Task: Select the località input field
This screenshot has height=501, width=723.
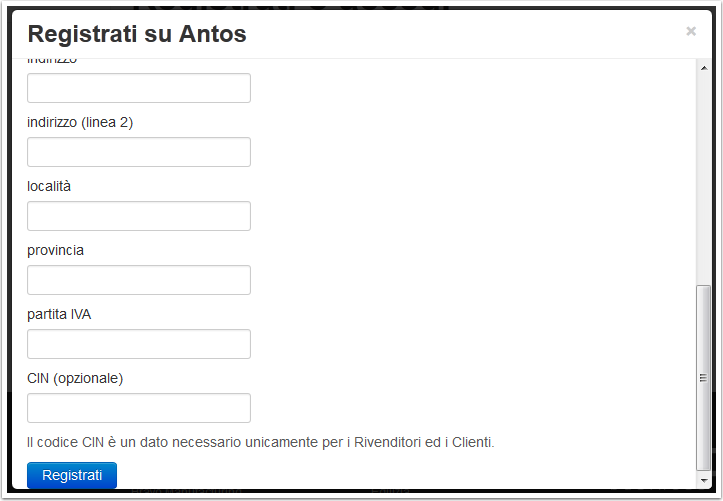Action: point(139,216)
